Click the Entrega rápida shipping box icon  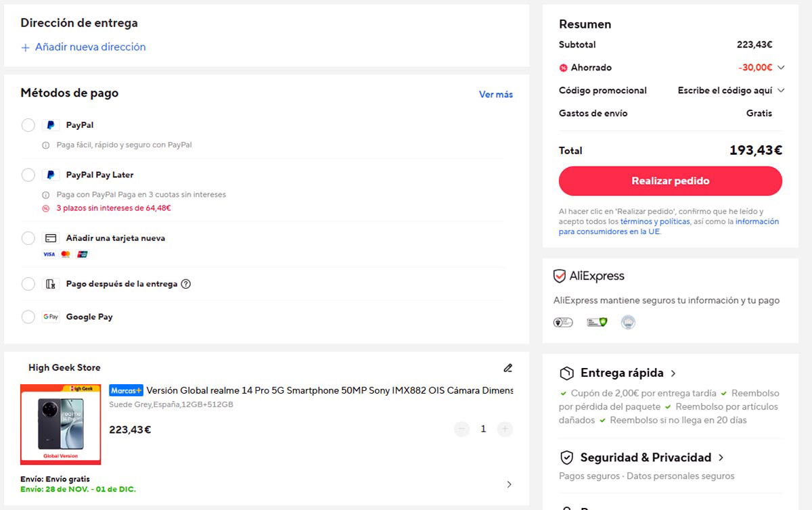pos(565,373)
